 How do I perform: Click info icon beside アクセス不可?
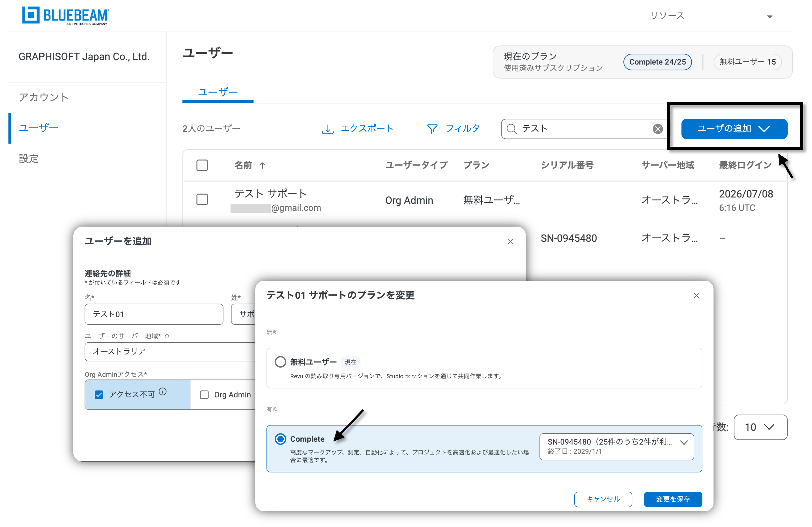pyautogui.click(x=163, y=392)
